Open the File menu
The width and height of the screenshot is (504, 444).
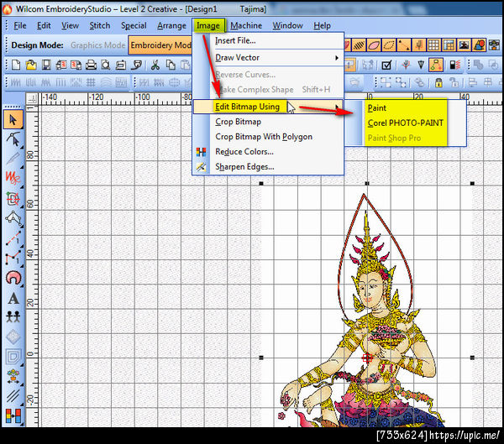[20, 25]
